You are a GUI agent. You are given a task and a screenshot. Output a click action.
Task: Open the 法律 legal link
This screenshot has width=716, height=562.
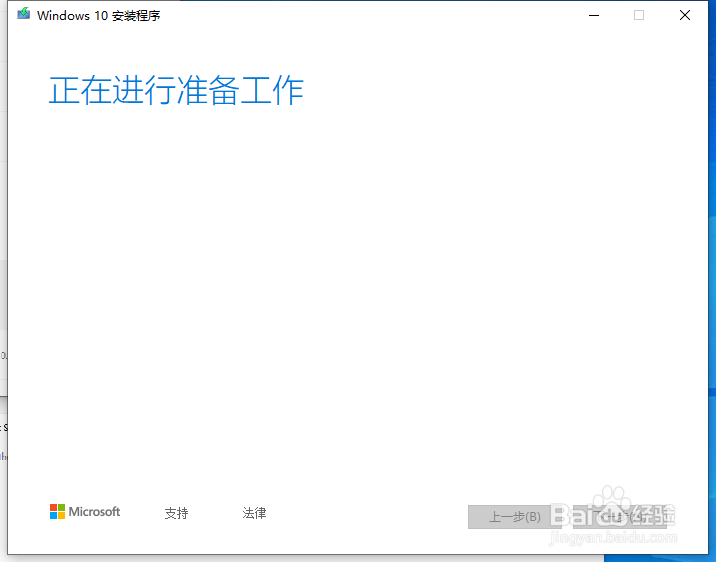coord(254,513)
